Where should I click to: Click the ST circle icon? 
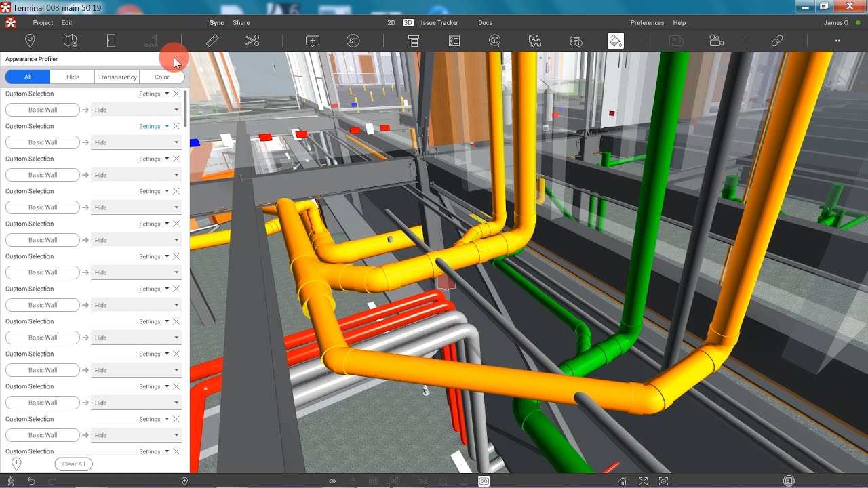click(353, 41)
